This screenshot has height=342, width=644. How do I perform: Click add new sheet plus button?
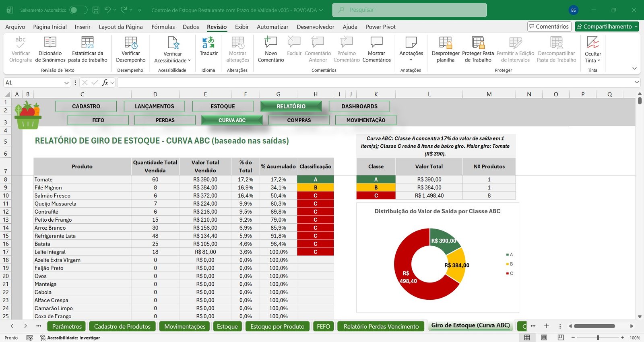(x=546, y=326)
